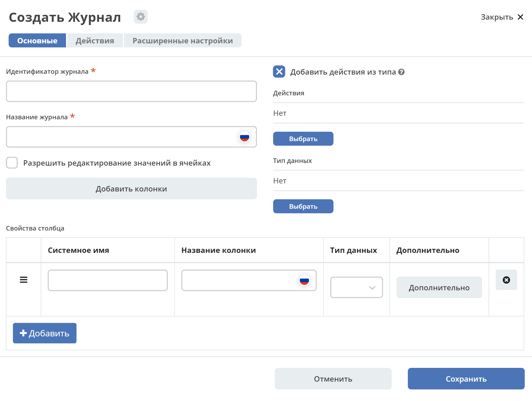Click the Добавить колонки button
Screen dimensions: 532x401
[131, 189]
